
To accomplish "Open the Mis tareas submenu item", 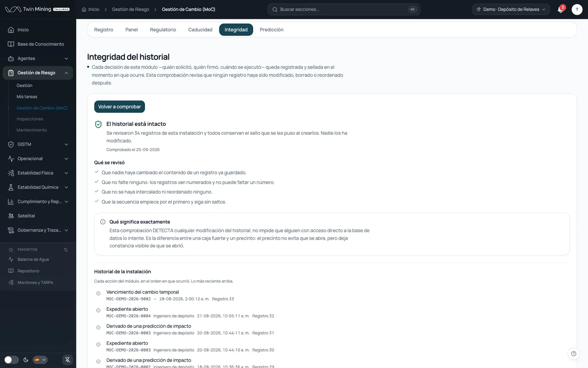I will (27, 97).
